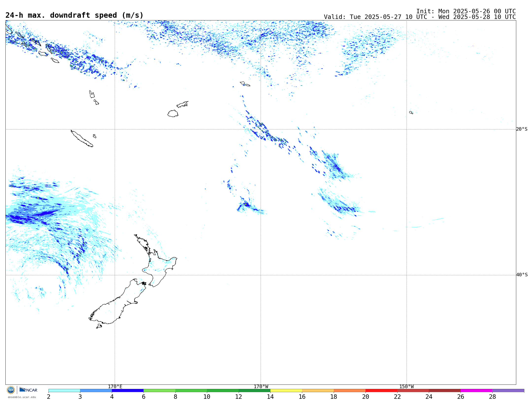Click the orange 18–20 m/s colorbar segment
Screen dimensions: 532x400
pyautogui.click(x=349, y=391)
